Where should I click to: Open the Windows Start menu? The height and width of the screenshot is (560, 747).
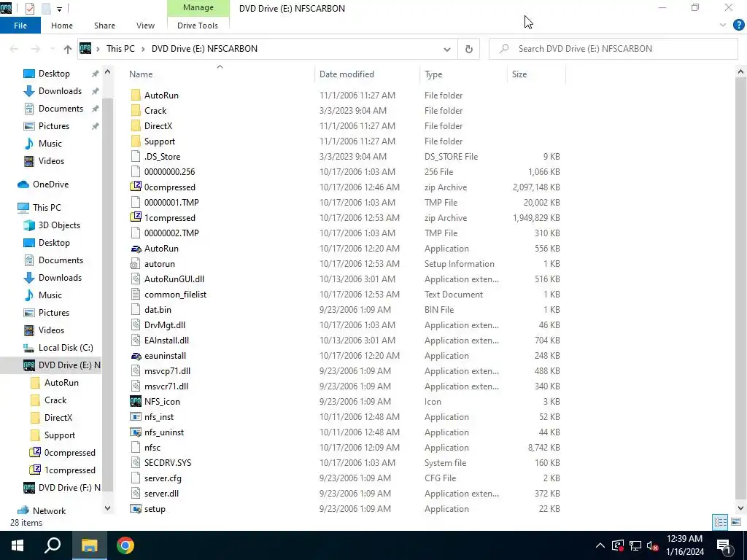tap(18, 545)
